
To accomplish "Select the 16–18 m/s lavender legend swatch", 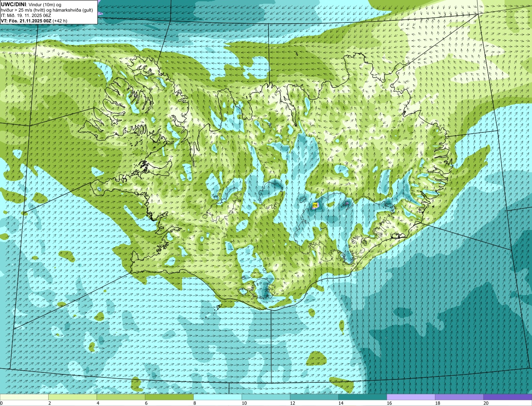I will tap(411, 397).
